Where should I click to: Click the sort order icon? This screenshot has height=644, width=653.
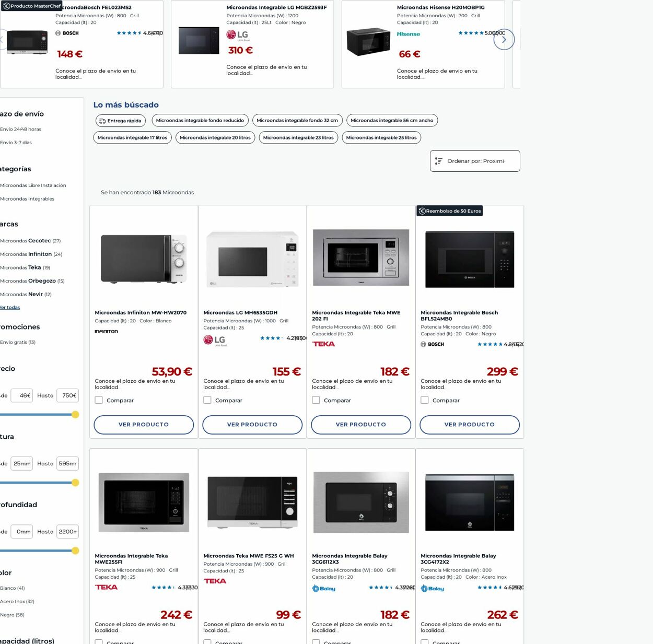(439, 161)
